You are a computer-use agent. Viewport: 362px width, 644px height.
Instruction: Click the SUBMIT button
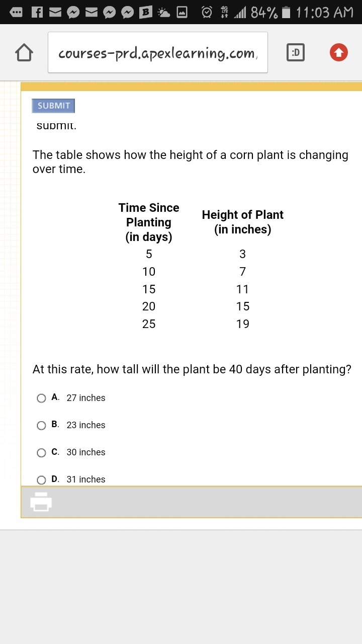point(53,106)
